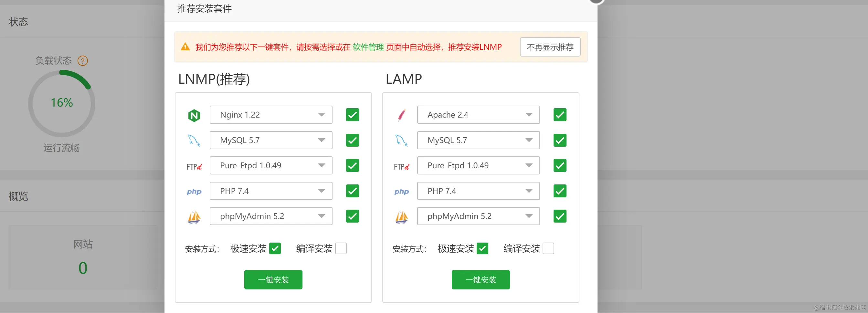This screenshot has height=313, width=868.
Task: Click the Apache feather icon in LAMP
Action: tap(402, 115)
